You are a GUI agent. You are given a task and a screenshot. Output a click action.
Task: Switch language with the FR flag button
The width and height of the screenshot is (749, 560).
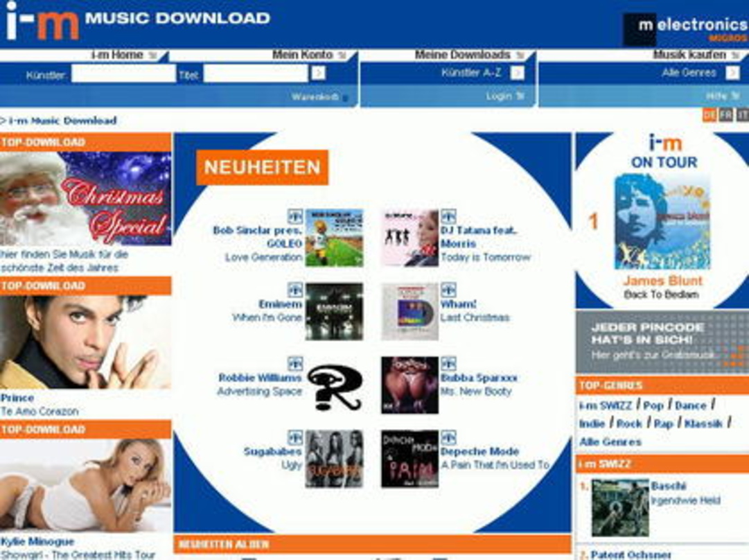pyautogui.click(x=725, y=115)
